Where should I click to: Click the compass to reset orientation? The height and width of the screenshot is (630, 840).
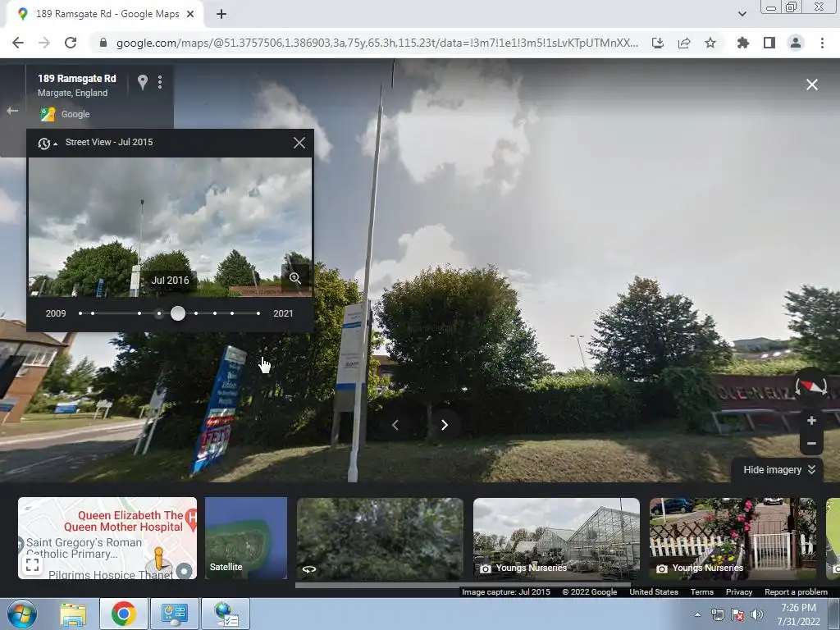coord(811,386)
